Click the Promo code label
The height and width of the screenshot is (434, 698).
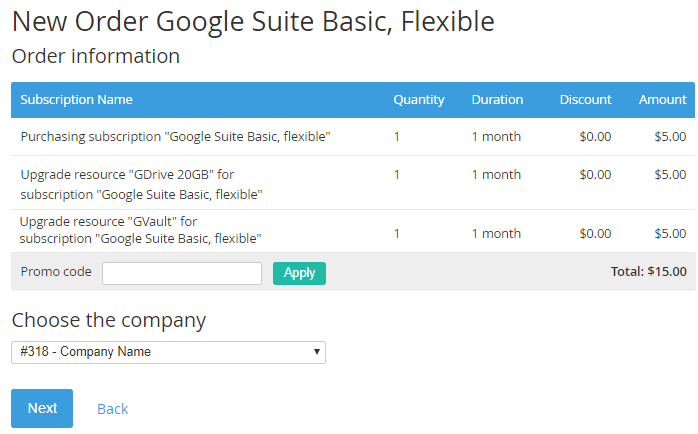click(x=56, y=272)
